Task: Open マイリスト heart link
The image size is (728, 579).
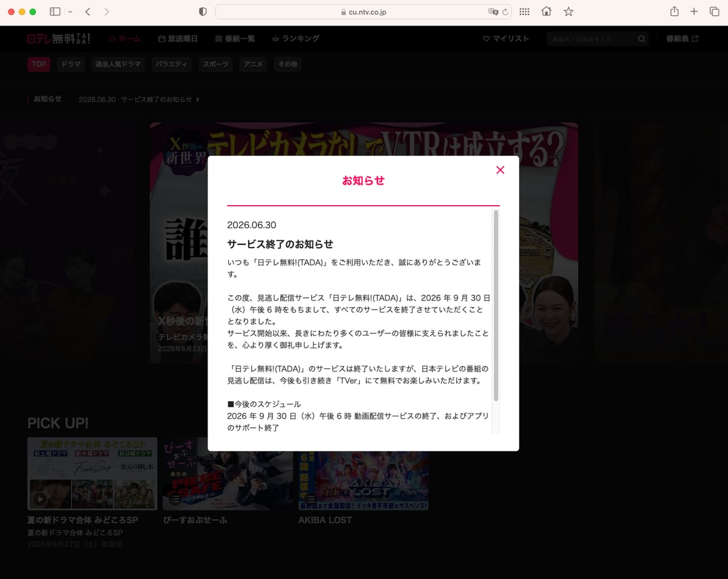Action: tap(506, 38)
